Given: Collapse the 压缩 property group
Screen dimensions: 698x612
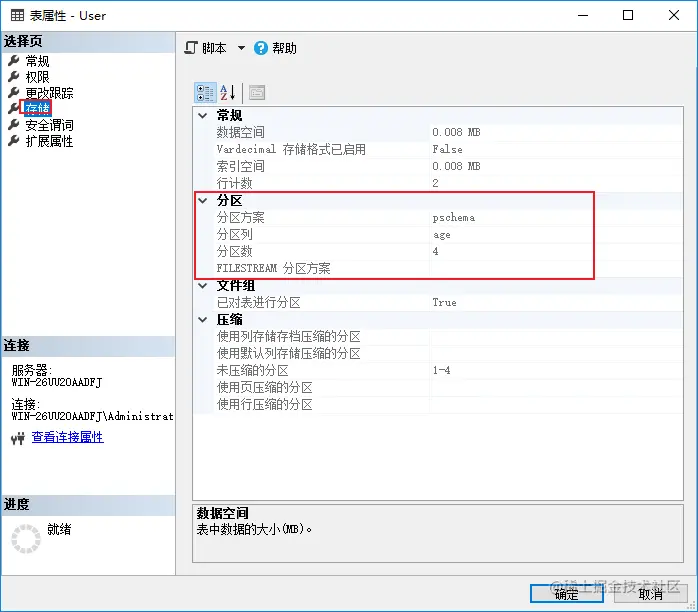Looking at the screenshot, I should pyautogui.click(x=203, y=320).
